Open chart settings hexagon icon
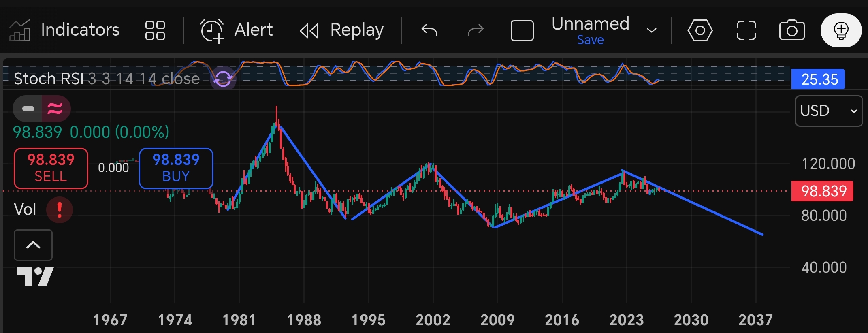Screen dimensions: 868x333 tap(700, 30)
